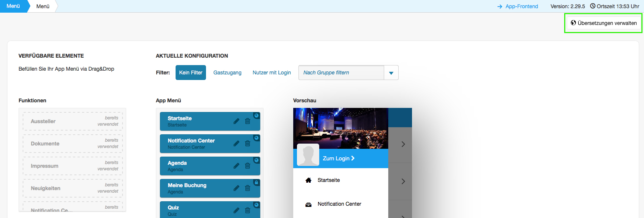644x218 pixels.
Task: Delete the Quiz menu entry
Action: click(248, 210)
